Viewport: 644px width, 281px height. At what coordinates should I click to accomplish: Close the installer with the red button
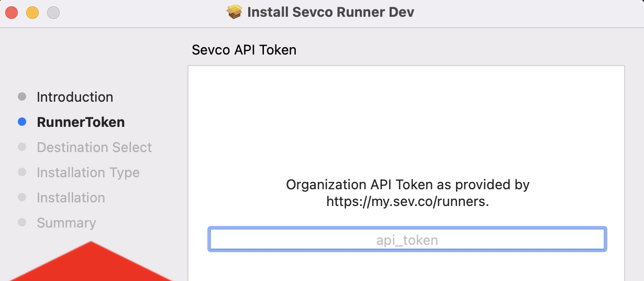pyautogui.click(x=12, y=12)
